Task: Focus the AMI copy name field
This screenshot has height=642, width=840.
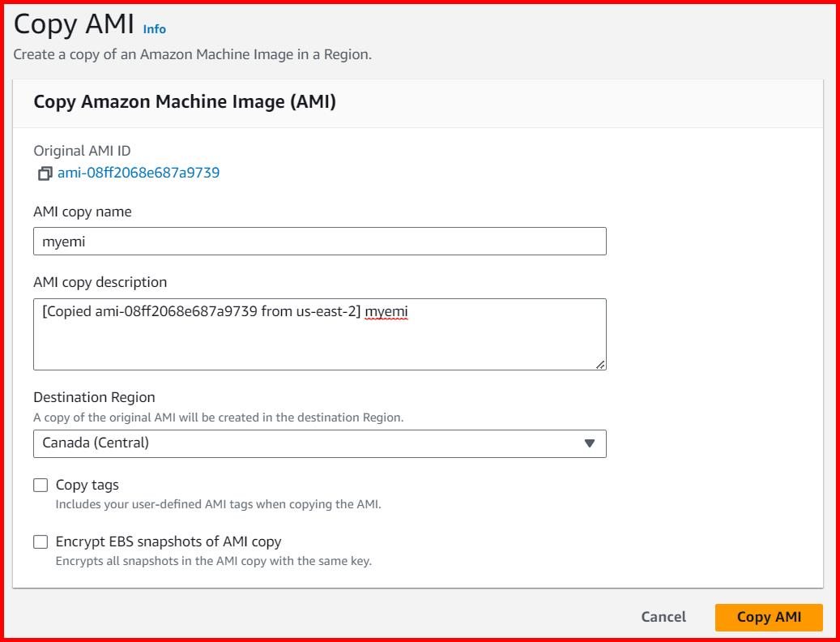Action: click(x=319, y=242)
